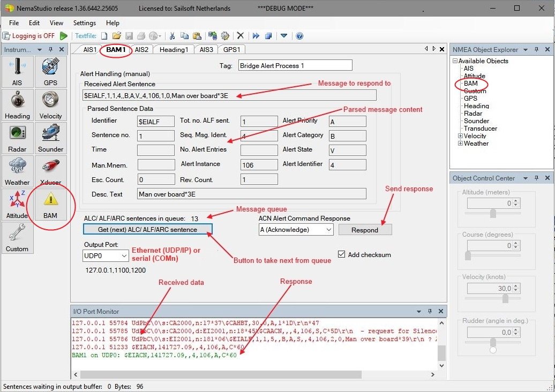
Task: Open the Settings menu
Action: (84, 23)
